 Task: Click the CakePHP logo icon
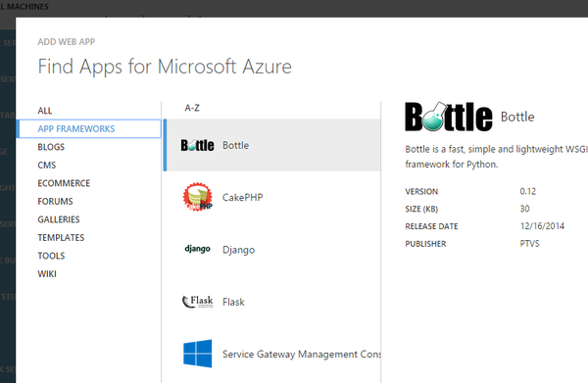pos(198,197)
